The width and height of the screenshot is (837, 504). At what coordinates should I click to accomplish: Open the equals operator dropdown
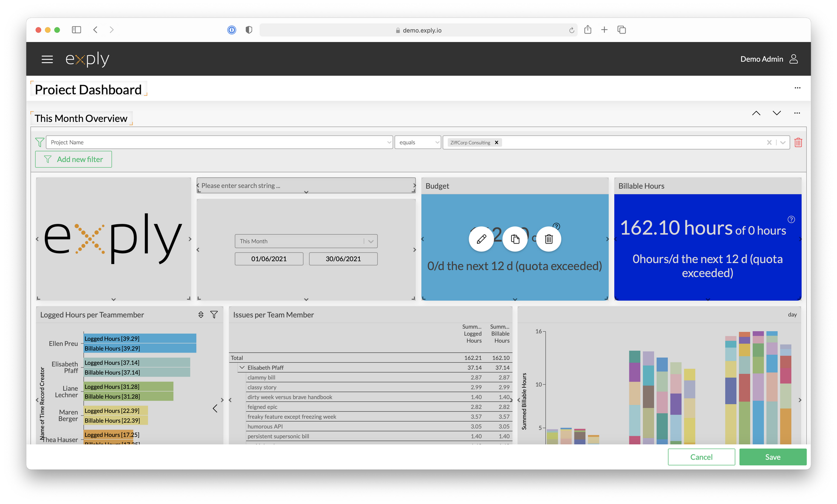(x=418, y=142)
